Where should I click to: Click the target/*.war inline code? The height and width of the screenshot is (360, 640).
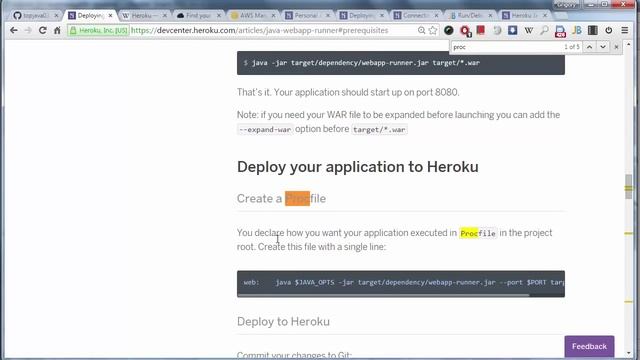pyautogui.click(x=379, y=129)
